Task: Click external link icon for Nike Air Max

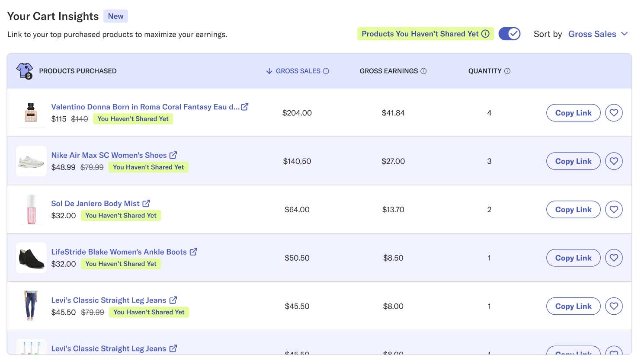Action: [173, 155]
